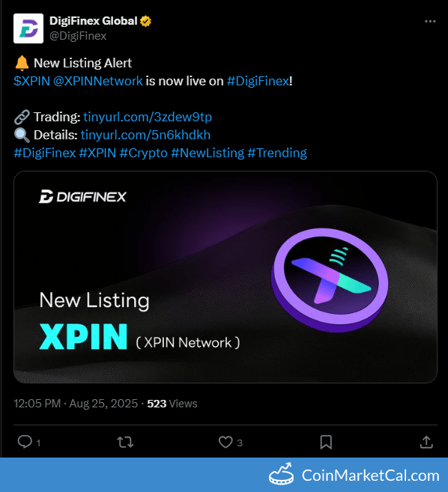Like the tweet with heart icon
The image size is (448, 492).
pyautogui.click(x=225, y=442)
